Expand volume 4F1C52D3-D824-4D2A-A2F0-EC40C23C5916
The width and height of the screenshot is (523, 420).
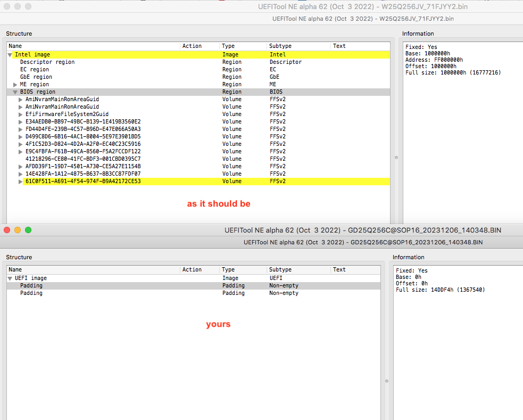point(20,144)
